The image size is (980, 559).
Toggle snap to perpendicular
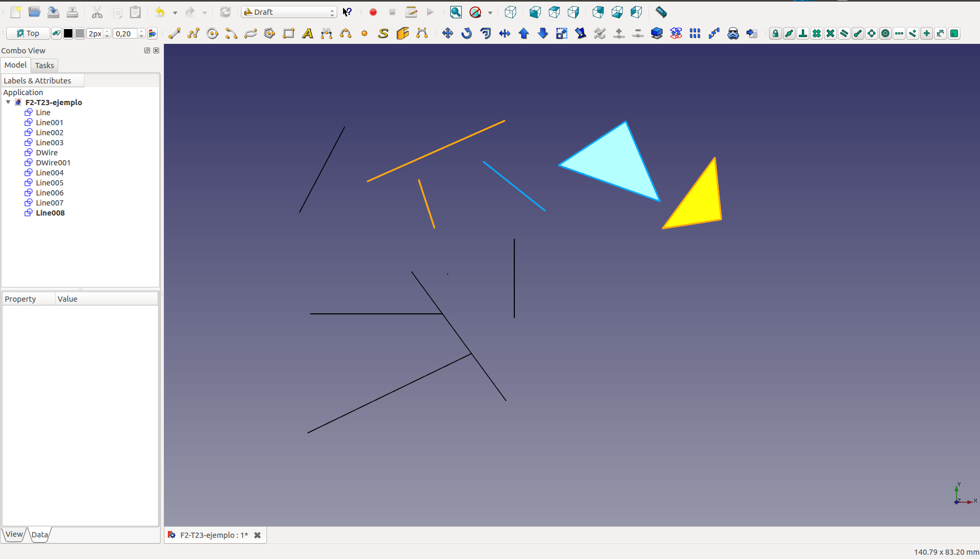pyautogui.click(x=803, y=33)
